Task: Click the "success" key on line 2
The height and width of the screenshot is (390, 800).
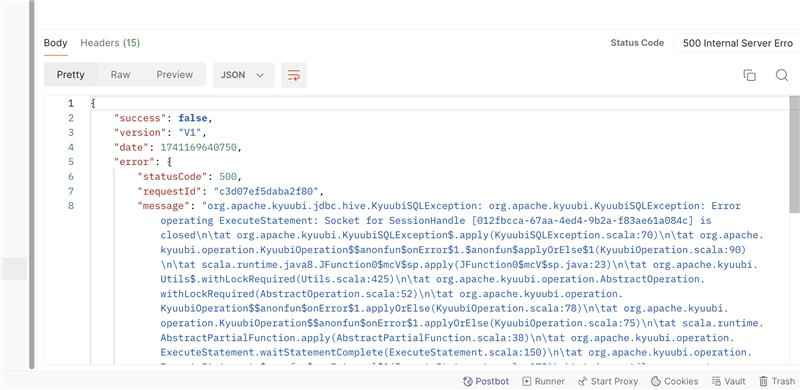Action: 139,118
